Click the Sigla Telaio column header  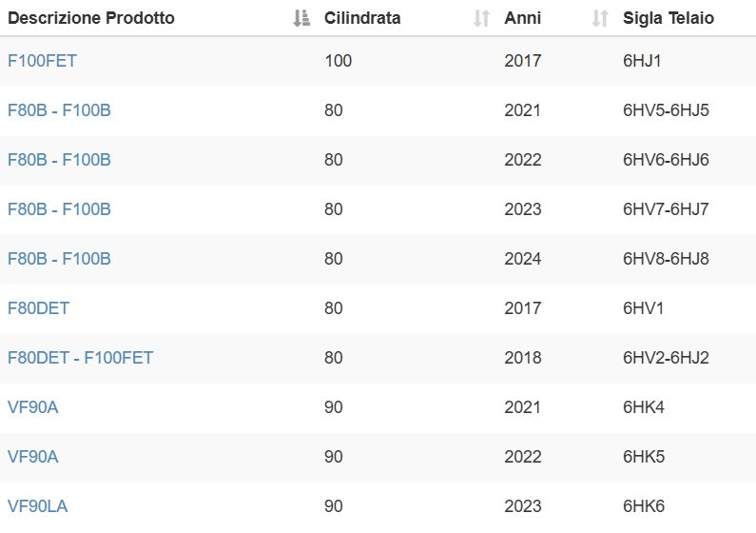click(x=669, y=18)
